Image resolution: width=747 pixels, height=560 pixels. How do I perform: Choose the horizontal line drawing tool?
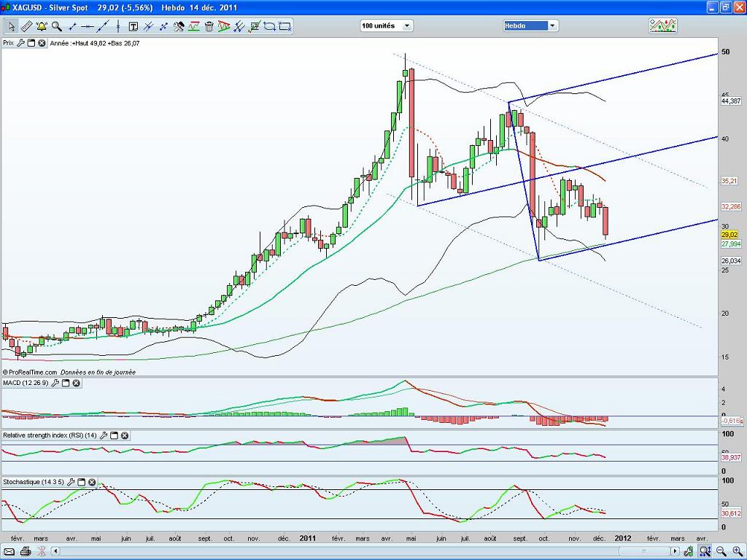click(88, 26)
